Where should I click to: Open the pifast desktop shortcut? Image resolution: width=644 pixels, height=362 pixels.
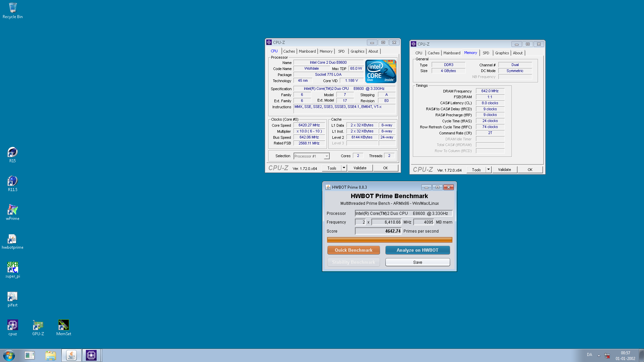(x=12, y=299)
